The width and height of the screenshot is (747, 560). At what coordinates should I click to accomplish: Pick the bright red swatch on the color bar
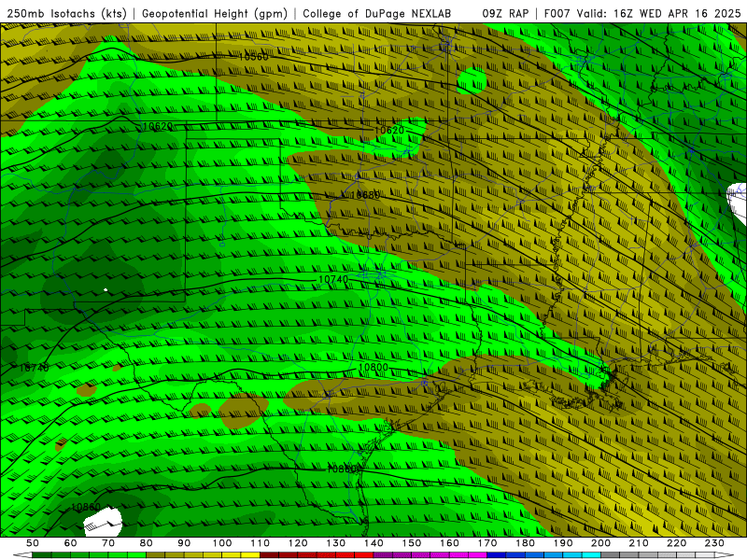point(364,555)
